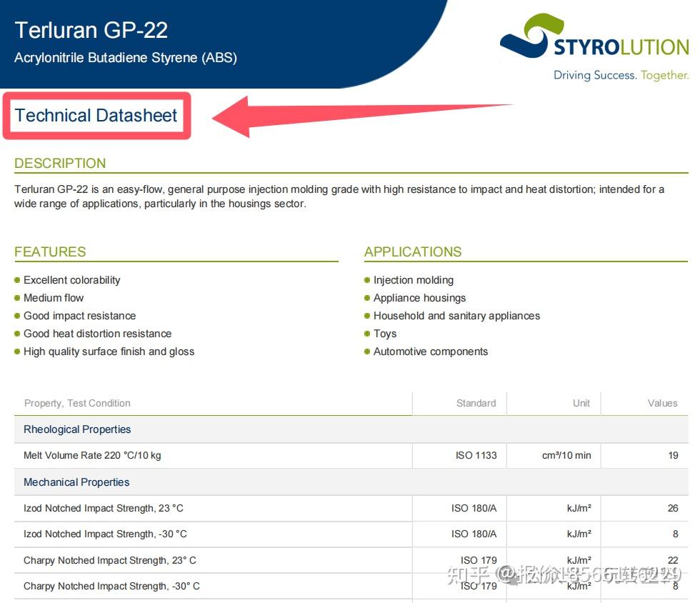
Task: Click the 'Unit' column header
Action: click(581, 404)
